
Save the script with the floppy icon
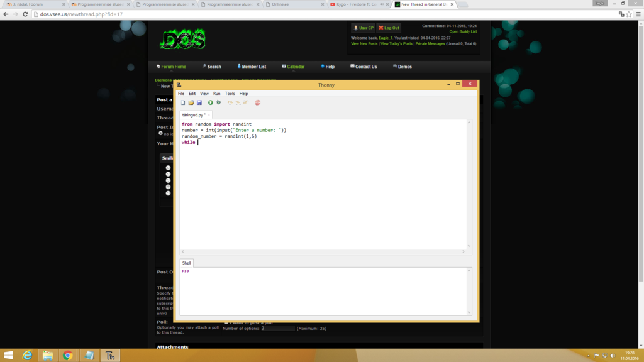click(x=199, y=102)
